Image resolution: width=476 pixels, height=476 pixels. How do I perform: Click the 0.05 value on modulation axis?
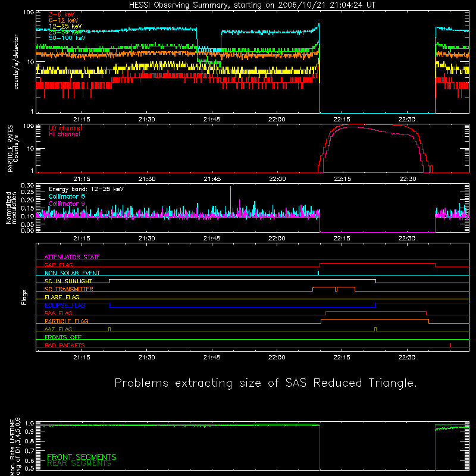[27, 224]
